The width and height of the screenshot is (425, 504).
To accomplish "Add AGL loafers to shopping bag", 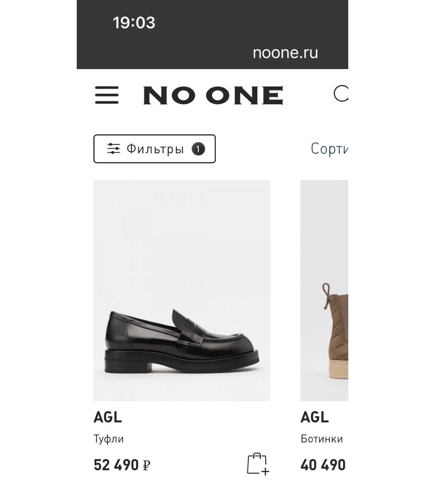I will pos(257,463).
